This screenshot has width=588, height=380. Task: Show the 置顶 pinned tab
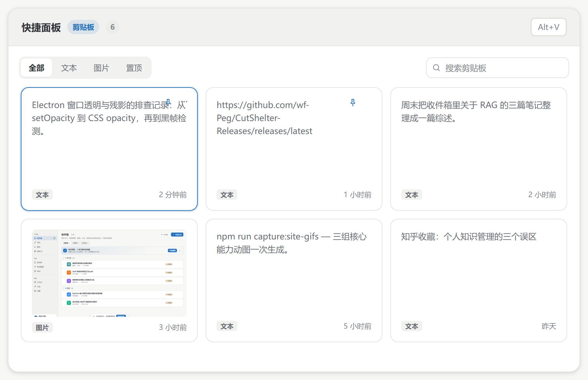click(x=134, y=68)
